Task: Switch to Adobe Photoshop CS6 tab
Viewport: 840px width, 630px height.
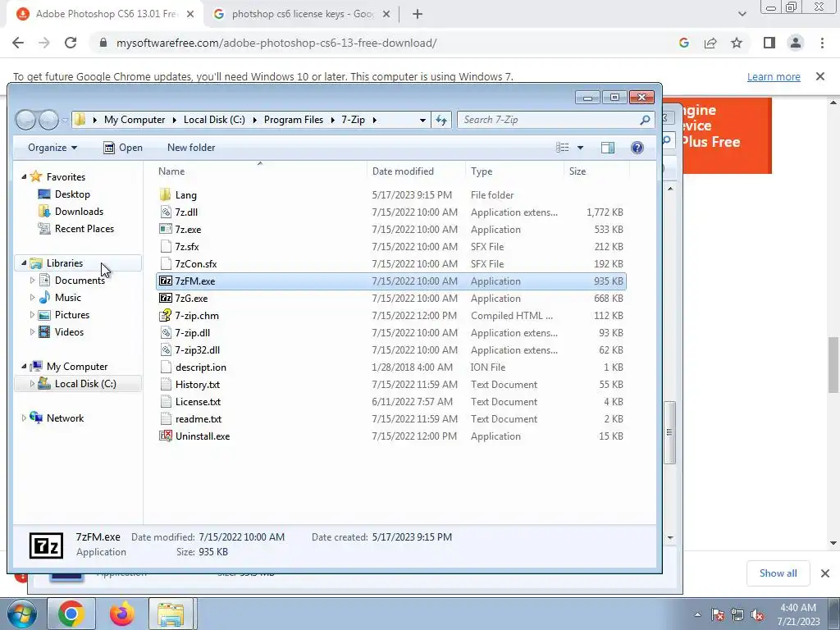Action: coord(106,14)
